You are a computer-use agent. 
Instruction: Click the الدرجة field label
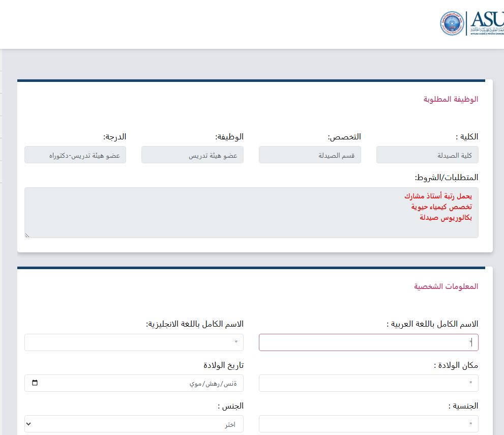[115, 137]
